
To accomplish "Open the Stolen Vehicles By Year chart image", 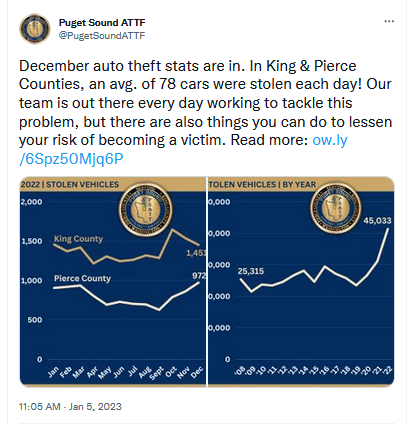I will (301, 282).
